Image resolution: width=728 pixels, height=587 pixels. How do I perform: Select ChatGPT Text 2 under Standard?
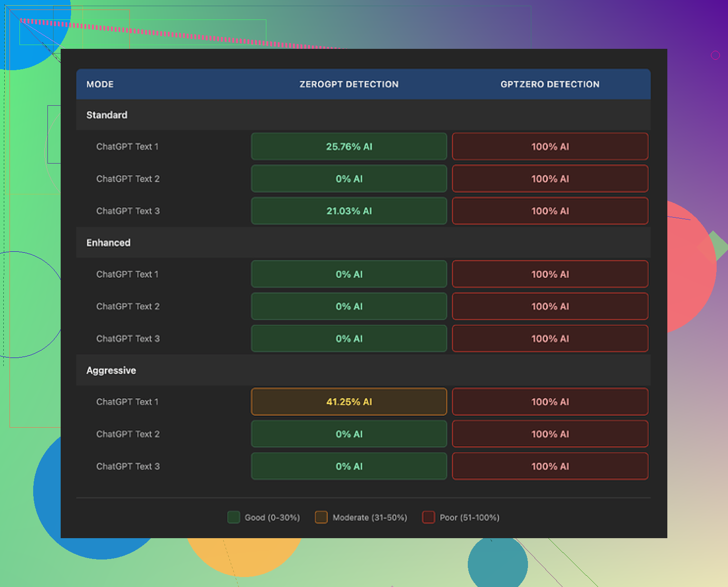click(128, 179)
